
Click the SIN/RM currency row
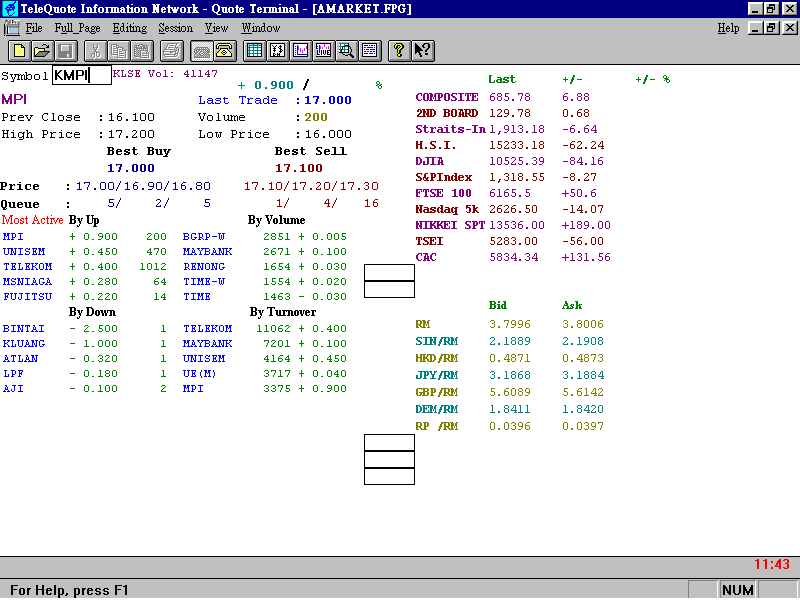[510, 341]
